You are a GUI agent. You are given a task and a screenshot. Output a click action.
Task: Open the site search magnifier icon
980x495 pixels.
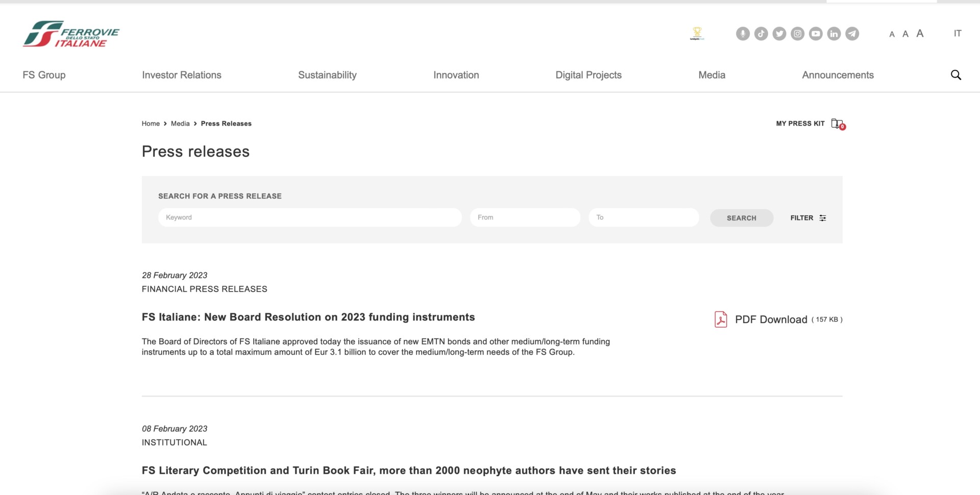(956, 75)
